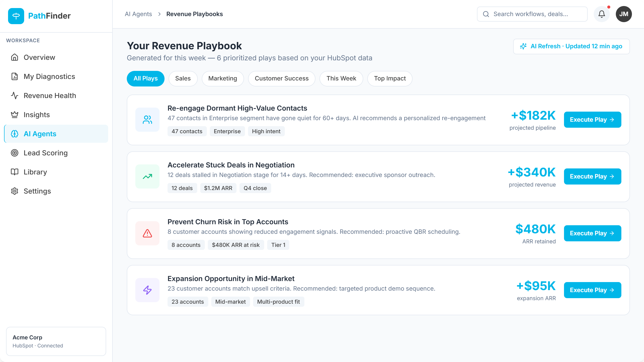
Task: Open Lead Scoring in sidebar
Action: (56, 153)
